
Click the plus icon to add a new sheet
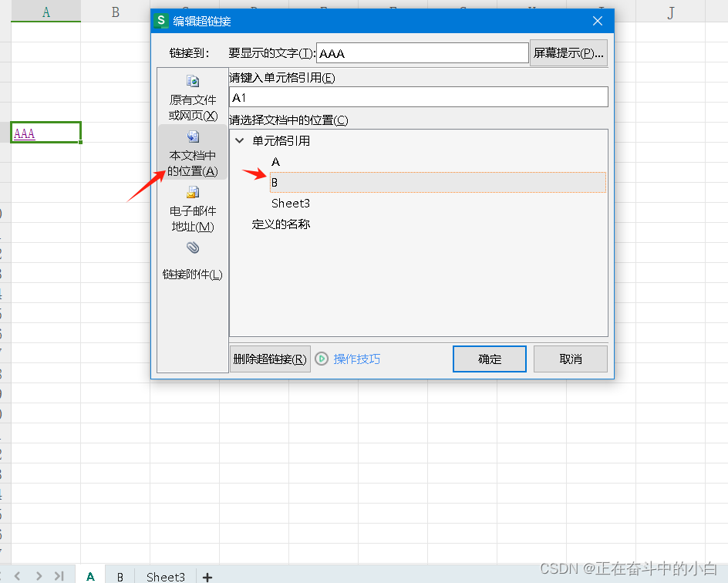tap(206, 576)
